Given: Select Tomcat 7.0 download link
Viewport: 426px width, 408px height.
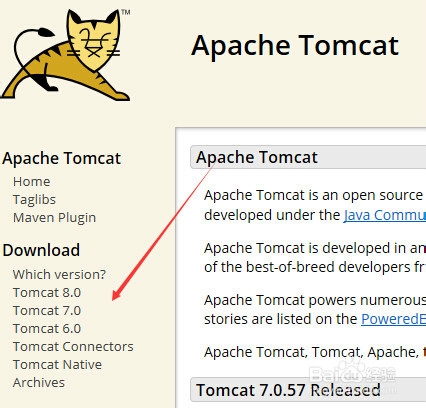Looking at the screenshot, I should (x=47, y=310).
